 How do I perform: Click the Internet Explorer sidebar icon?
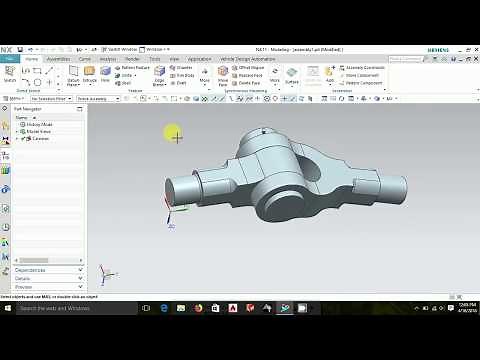[x=5, y=189]
